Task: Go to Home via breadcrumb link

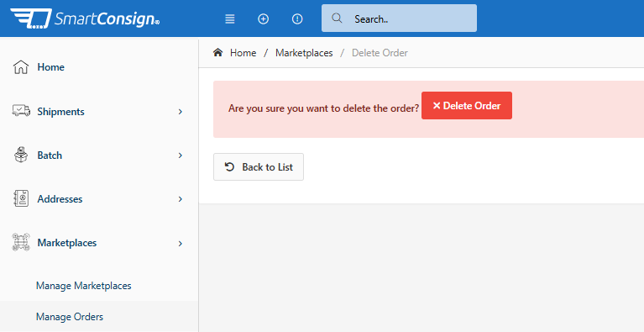Action: click(243, 53)
